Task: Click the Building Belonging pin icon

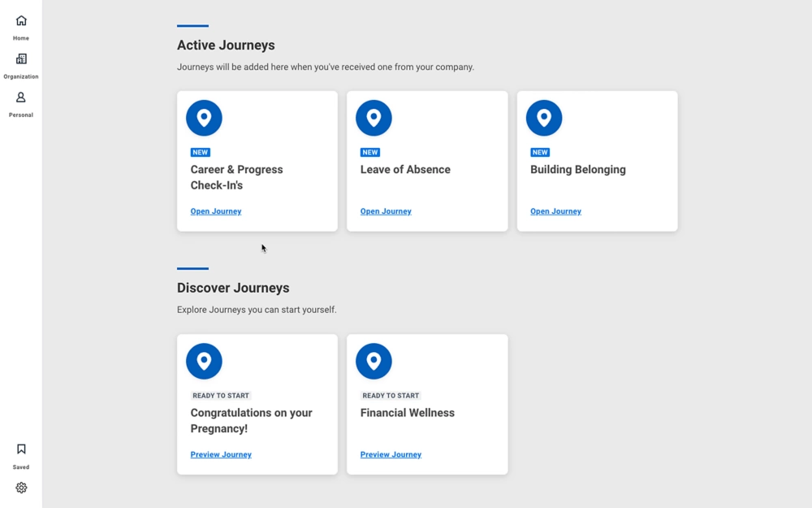Action: 544,118
